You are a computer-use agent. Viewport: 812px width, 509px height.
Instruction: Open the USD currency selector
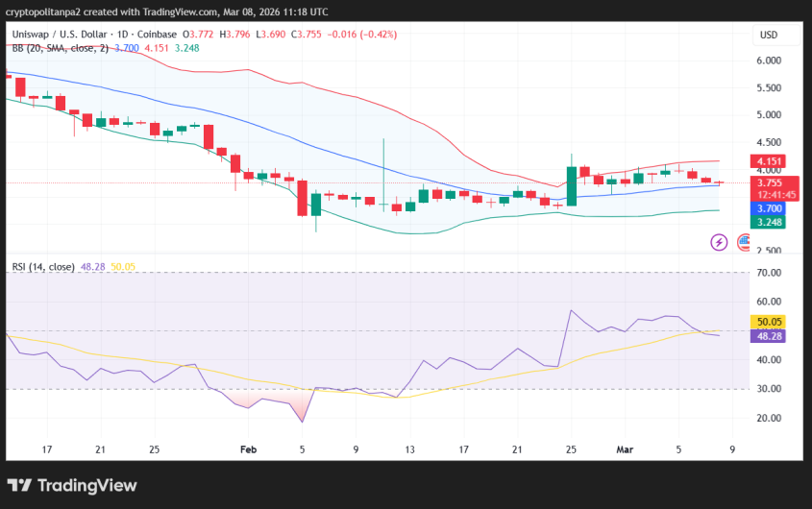coord(769,35)
